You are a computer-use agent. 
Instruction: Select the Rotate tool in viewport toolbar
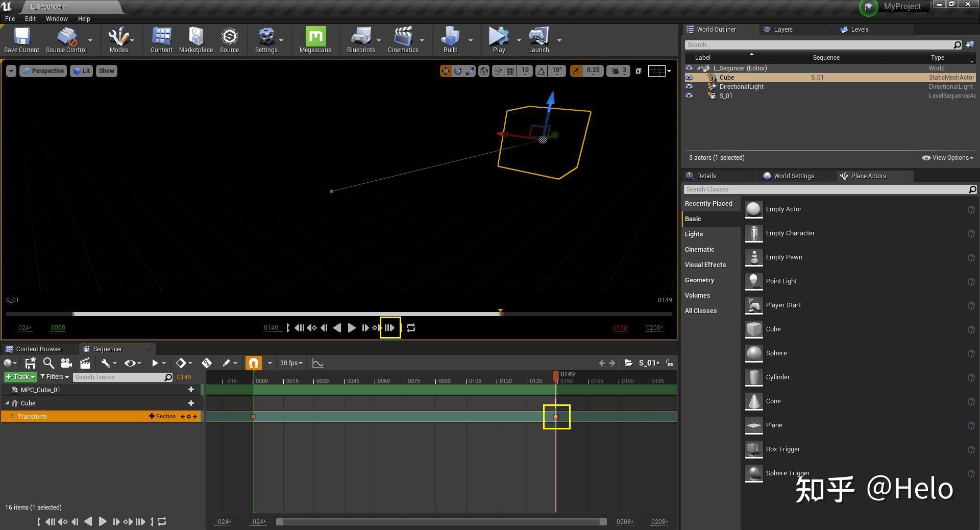[458, 71]
